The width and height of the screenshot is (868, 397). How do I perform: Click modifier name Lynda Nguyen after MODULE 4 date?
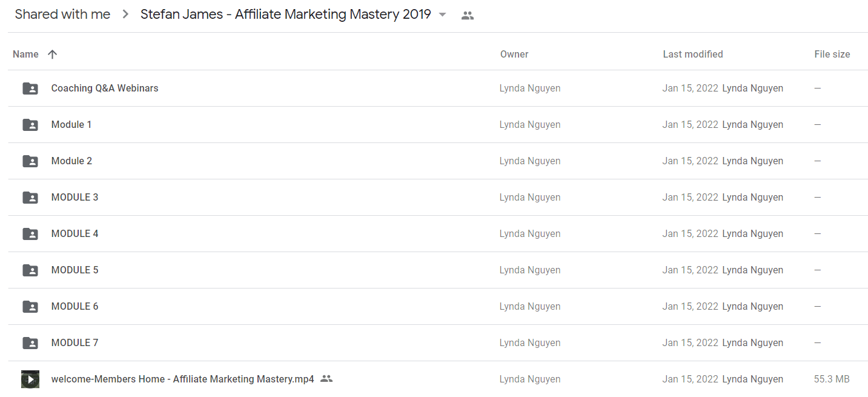point(753,233)
